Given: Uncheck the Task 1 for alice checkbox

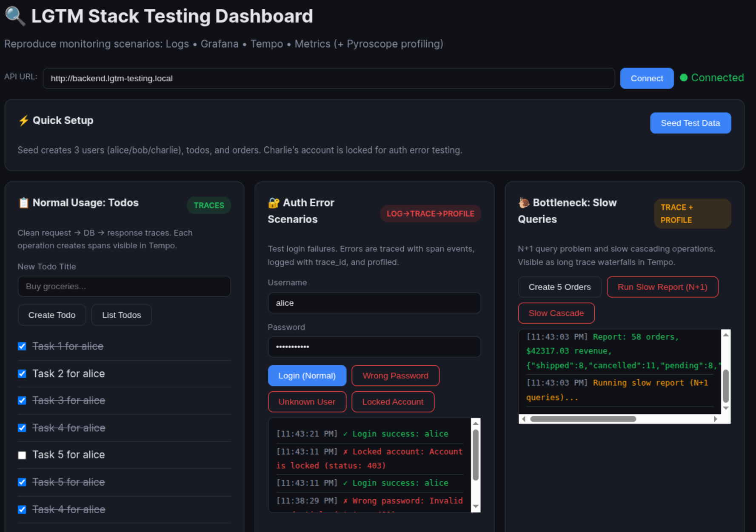Looking at the screenshot, I should [x=22, y=347].
